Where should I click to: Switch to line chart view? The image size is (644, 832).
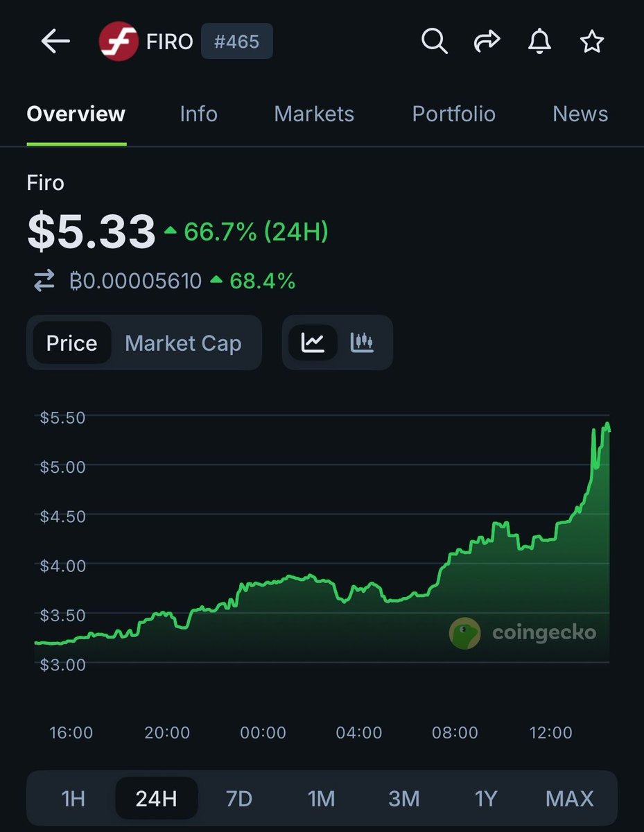point(313,343)
